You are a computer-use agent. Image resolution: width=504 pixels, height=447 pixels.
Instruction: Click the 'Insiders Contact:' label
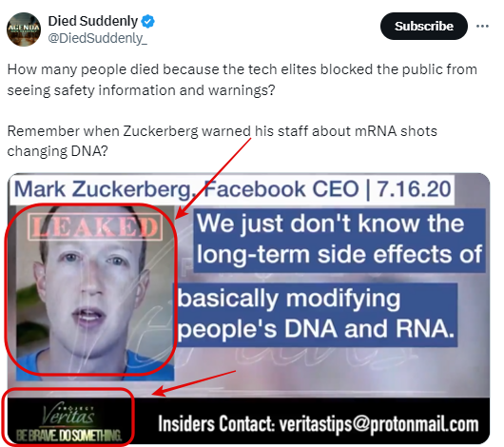216,423
